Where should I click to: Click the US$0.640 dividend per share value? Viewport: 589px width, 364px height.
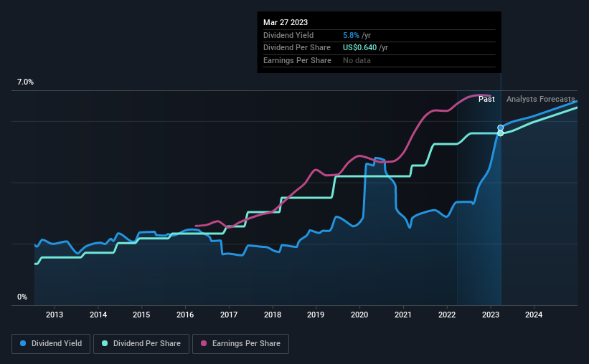click(359, 48)
